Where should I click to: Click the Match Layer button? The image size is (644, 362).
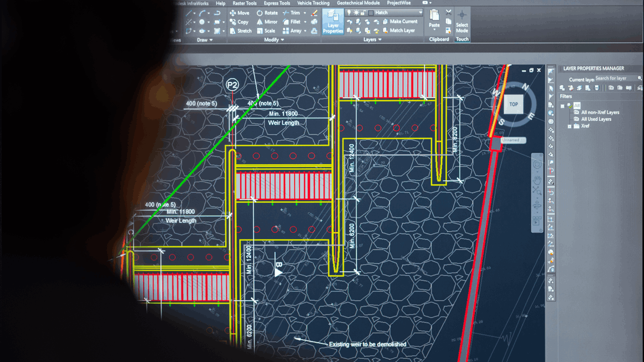pyautogui.click(x=398, y=30)
